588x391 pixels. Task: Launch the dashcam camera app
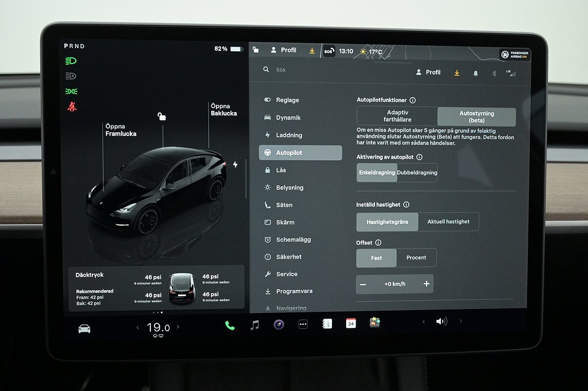pos(279,324)
